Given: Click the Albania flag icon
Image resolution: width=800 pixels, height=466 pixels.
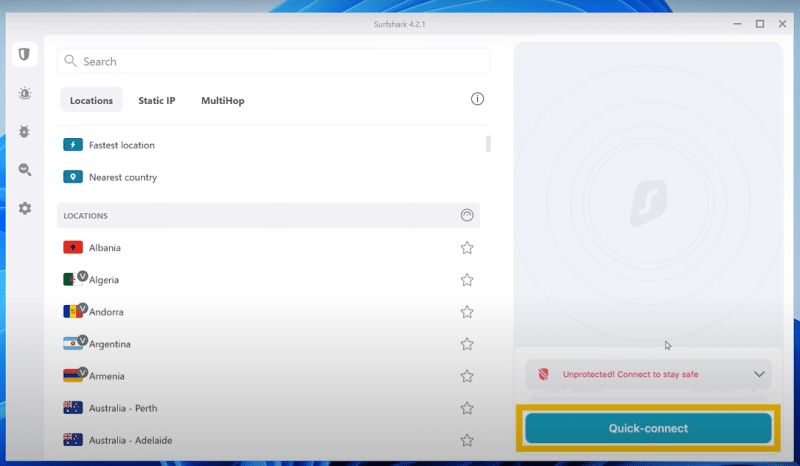Looking at the screenshot, I should point(73,248).
